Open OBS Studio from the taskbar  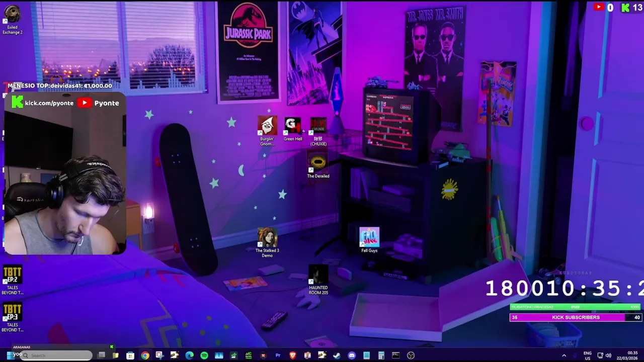[411, 355]
